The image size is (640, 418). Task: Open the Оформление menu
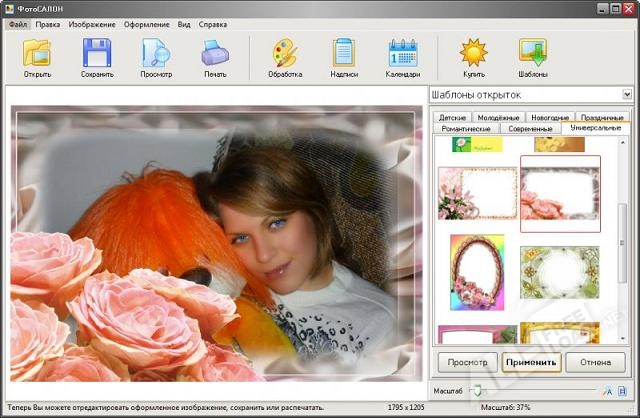tap(146, 23)
